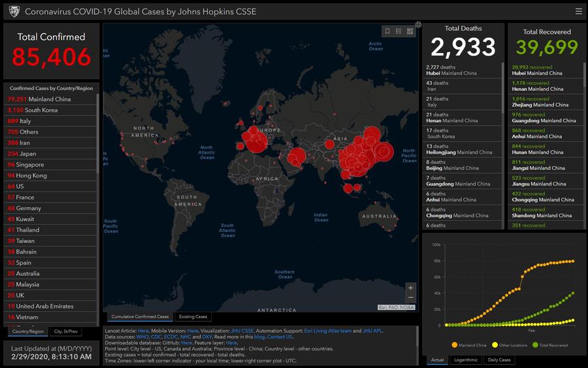The image size is (588, 368).
Task: Open the map bookmarks tool
Action: click(387, 31)
